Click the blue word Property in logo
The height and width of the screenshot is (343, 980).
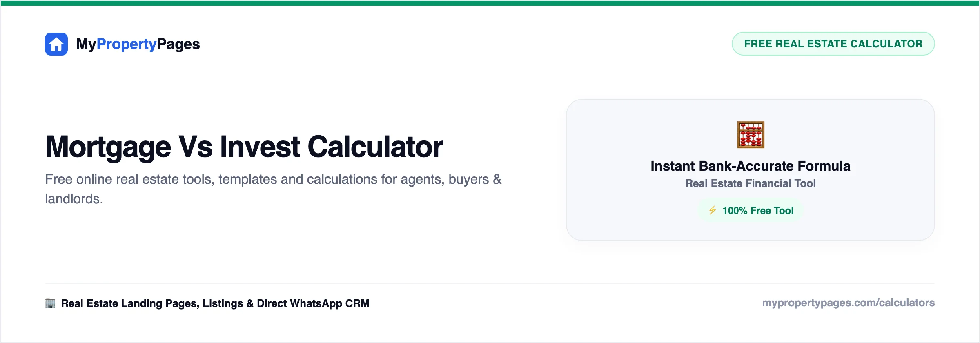pyautogui.click(x=127, y=44)
